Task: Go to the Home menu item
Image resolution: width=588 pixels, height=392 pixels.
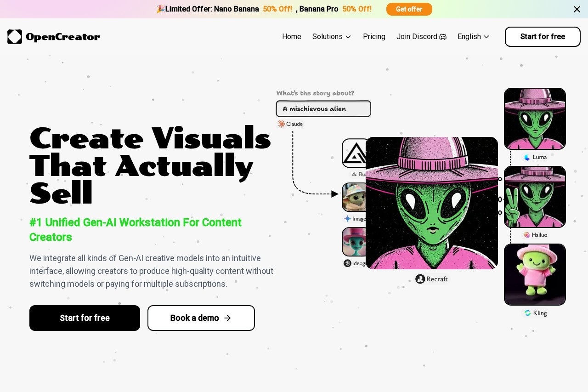Action: point(292,36)
